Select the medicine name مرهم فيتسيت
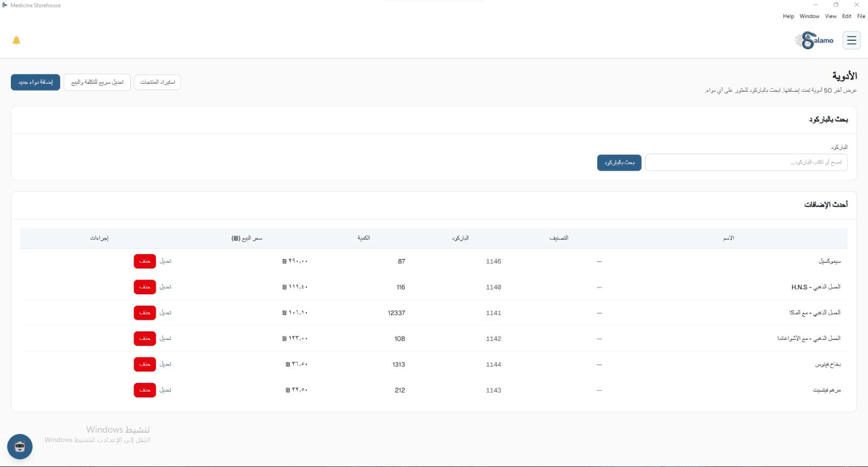 (827, 390)
